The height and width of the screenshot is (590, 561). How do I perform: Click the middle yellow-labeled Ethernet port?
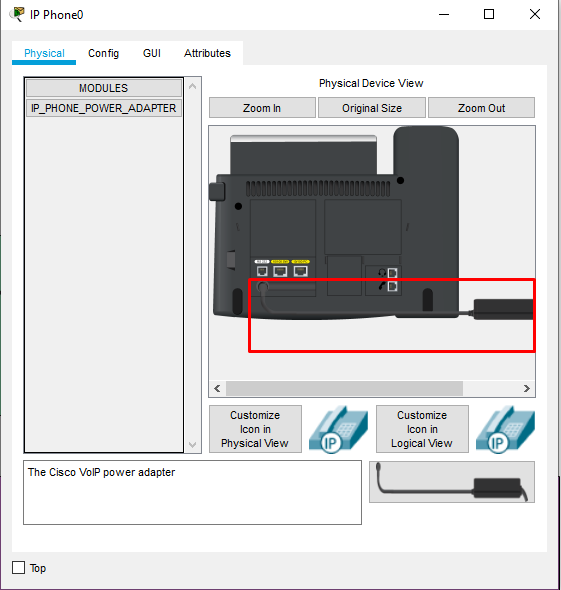pyautogui.click(x=280, y=271)
